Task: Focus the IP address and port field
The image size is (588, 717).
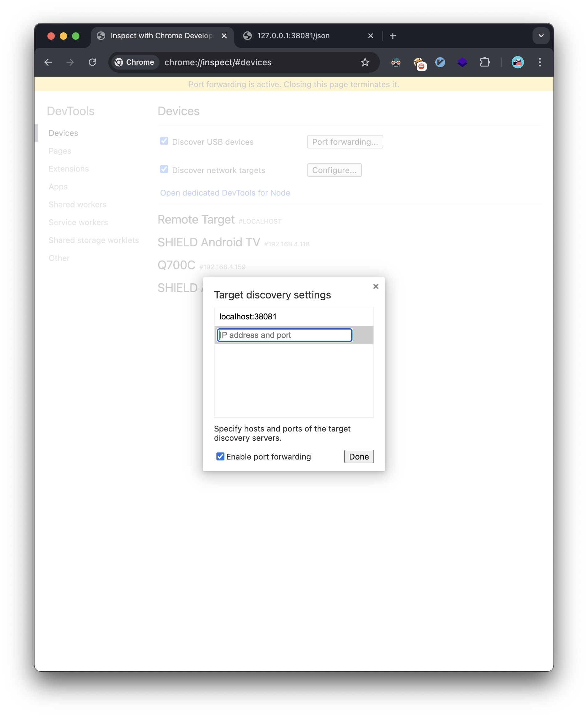Action: tap(284, 335)
